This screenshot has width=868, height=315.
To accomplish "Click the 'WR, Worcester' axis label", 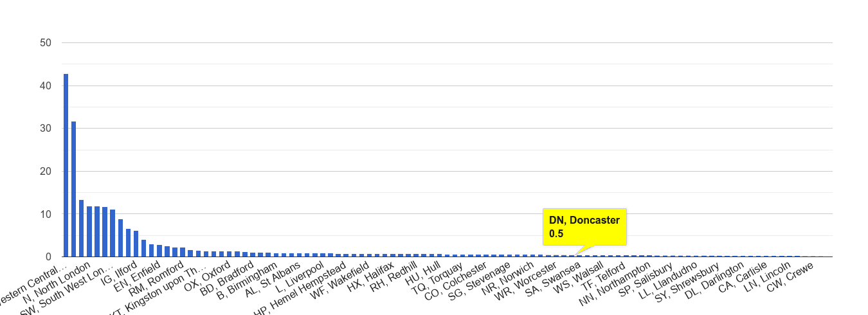I will point(525,281).
